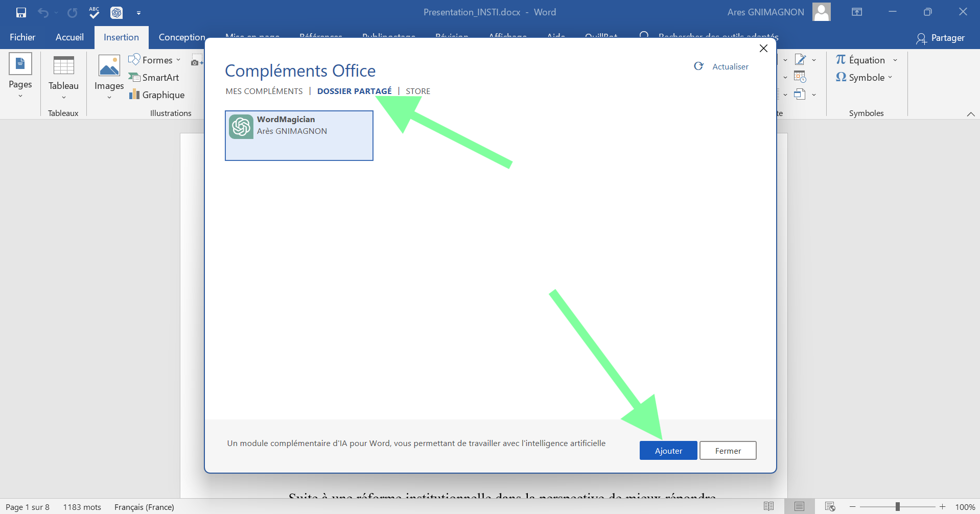Click the account profile picture
Screen dimensions: 980x514
[822, 12]
